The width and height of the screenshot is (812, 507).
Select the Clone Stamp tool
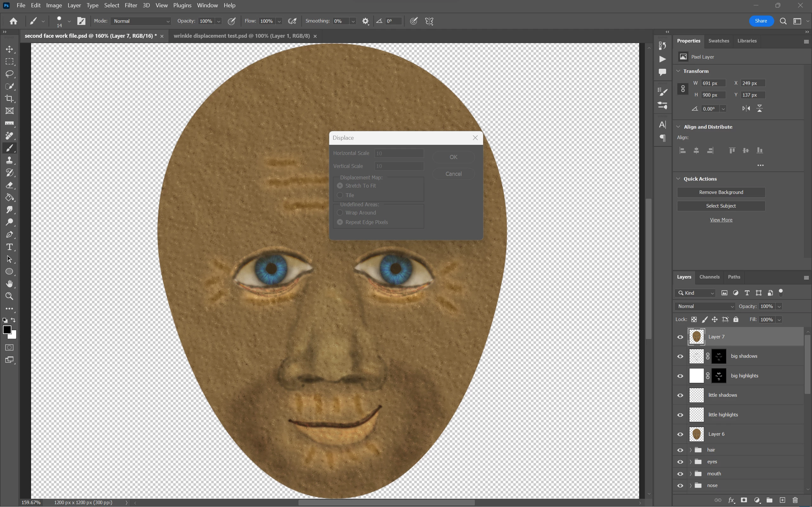click(10, 160)
